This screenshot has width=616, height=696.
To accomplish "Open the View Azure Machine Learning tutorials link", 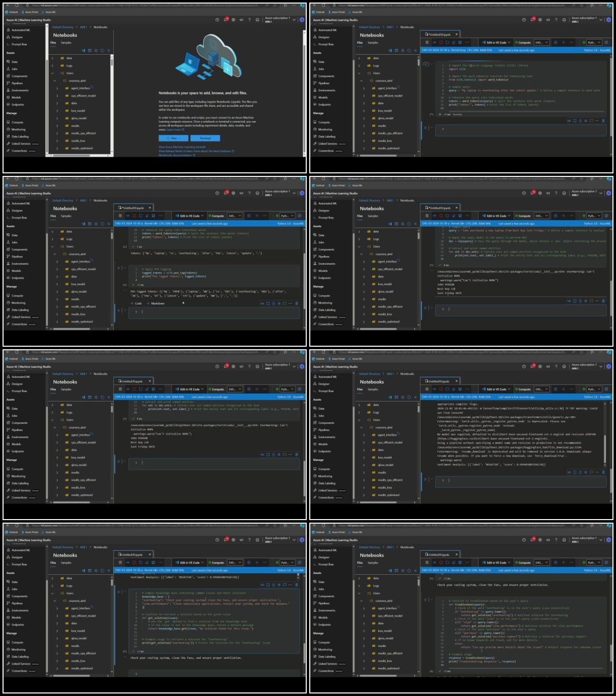I will coord(182,147).
